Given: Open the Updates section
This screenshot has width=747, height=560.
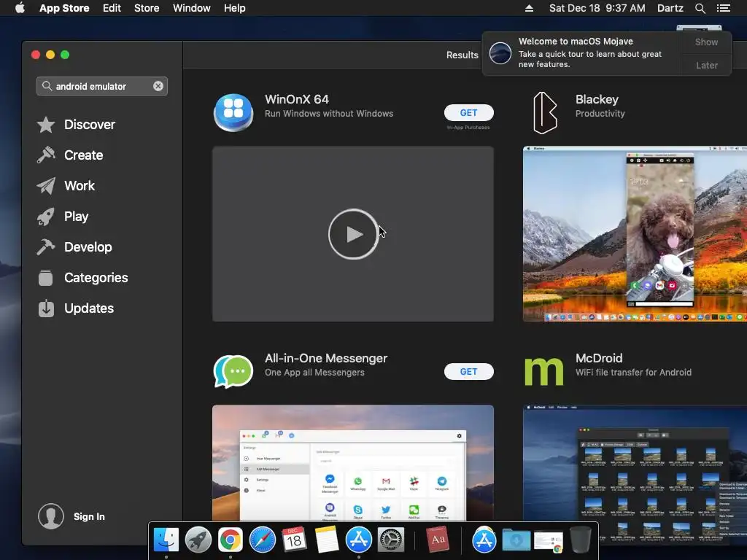Looking at the screenshot, I should 75,308.
